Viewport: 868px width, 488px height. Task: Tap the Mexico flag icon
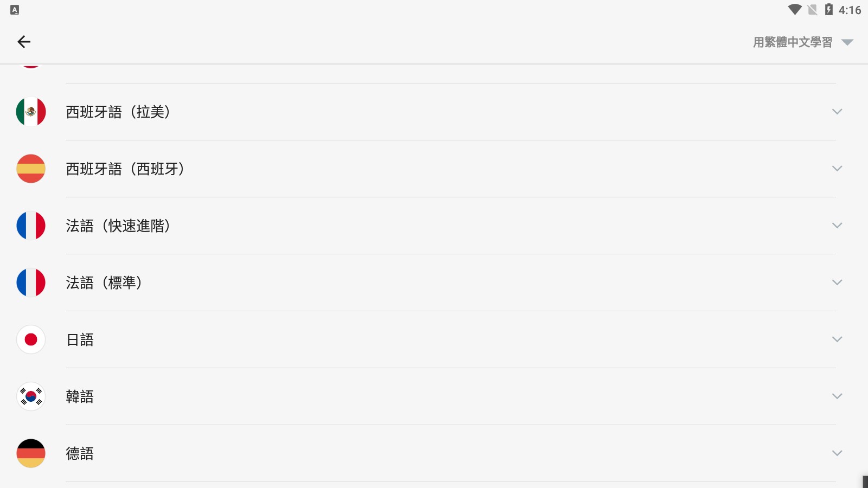click(31, 112)
